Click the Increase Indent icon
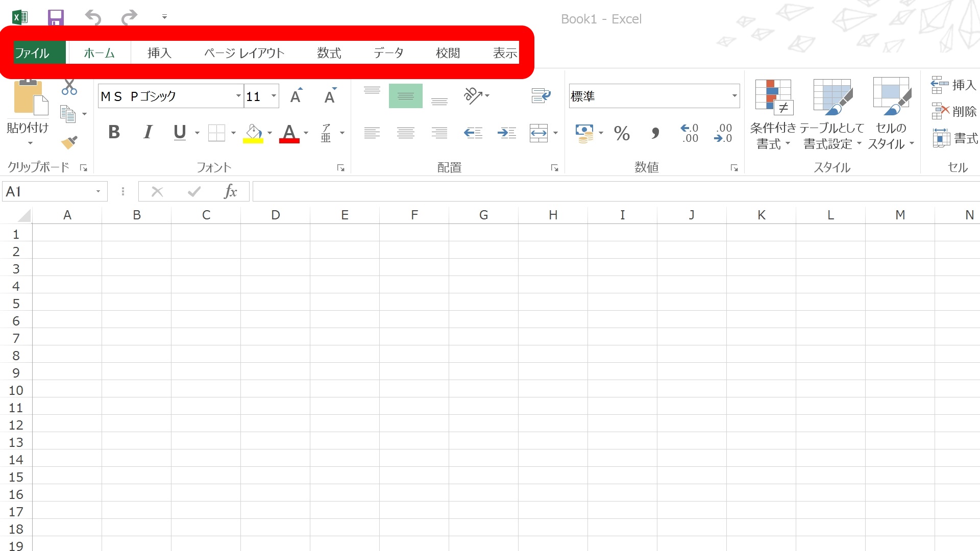980x551 pixels. (507, 133)
